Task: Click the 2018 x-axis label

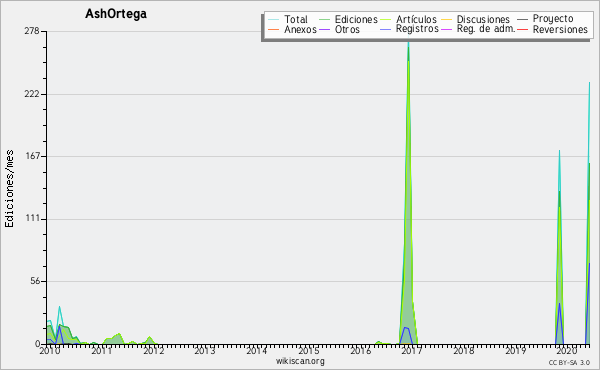Action: (x=464, y=351)
